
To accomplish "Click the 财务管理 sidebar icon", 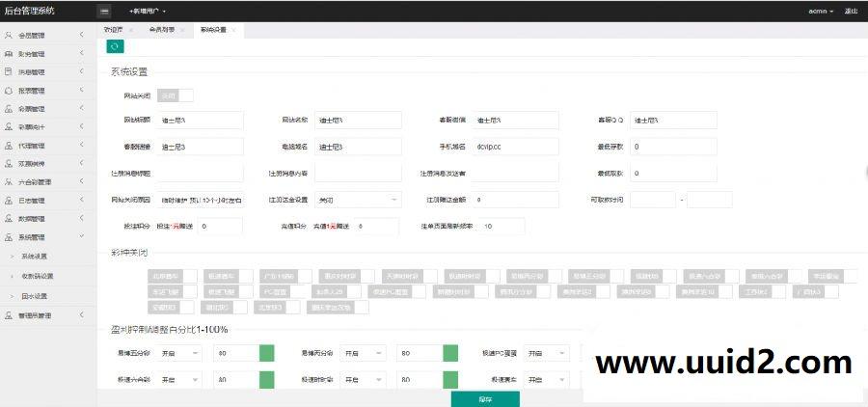I will point(9,54).
